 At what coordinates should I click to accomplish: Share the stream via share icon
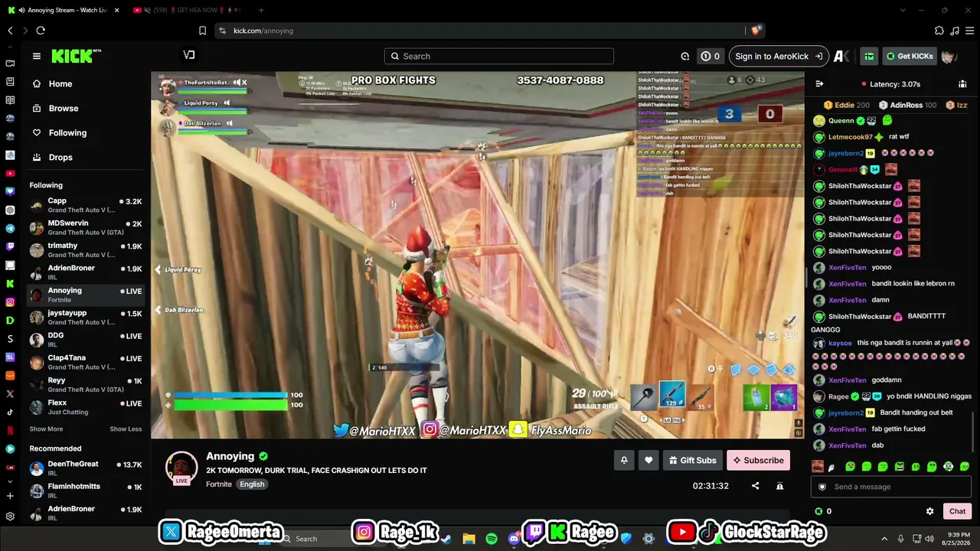pos(756,486)
